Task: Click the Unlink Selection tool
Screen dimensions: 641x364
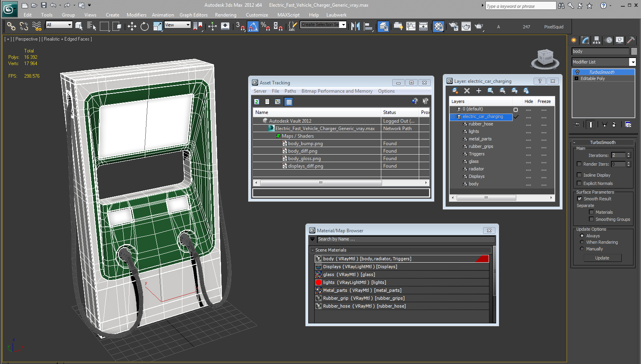Action: pos(24,26)
